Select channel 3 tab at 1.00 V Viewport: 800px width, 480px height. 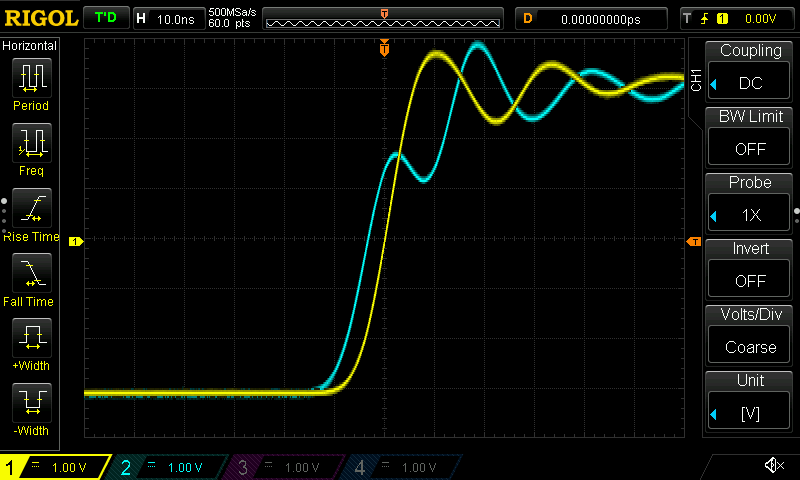[286, 467]
